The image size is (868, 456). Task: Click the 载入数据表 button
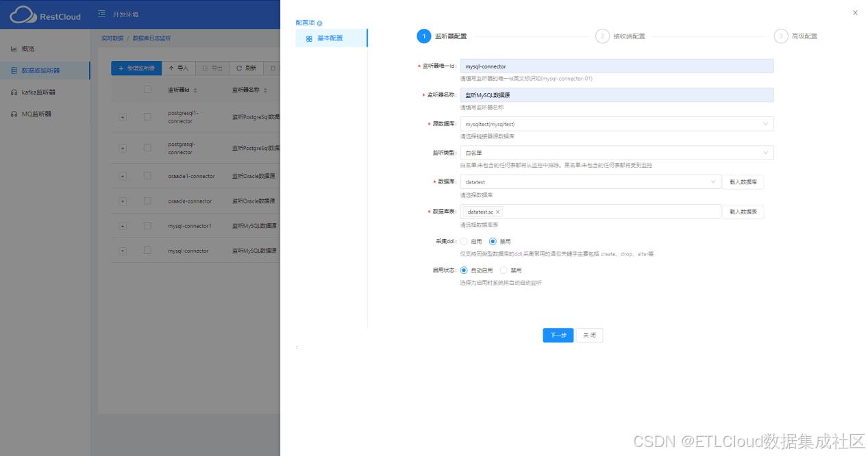tap(743, 212)
